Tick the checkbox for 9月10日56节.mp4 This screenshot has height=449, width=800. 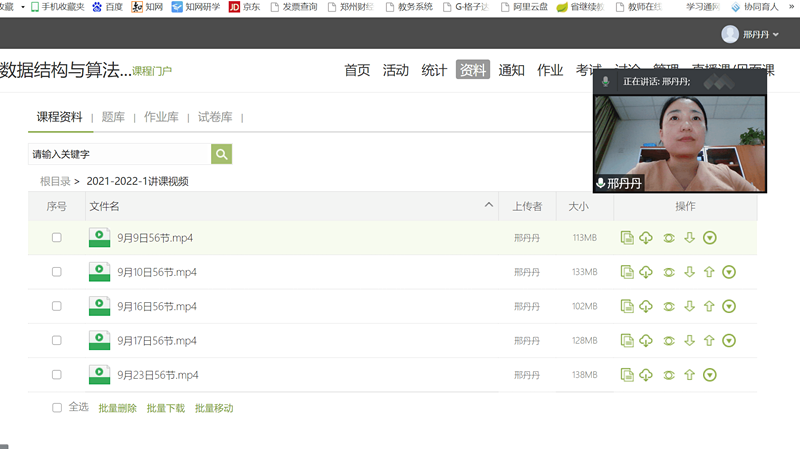[x=57, y=272]
